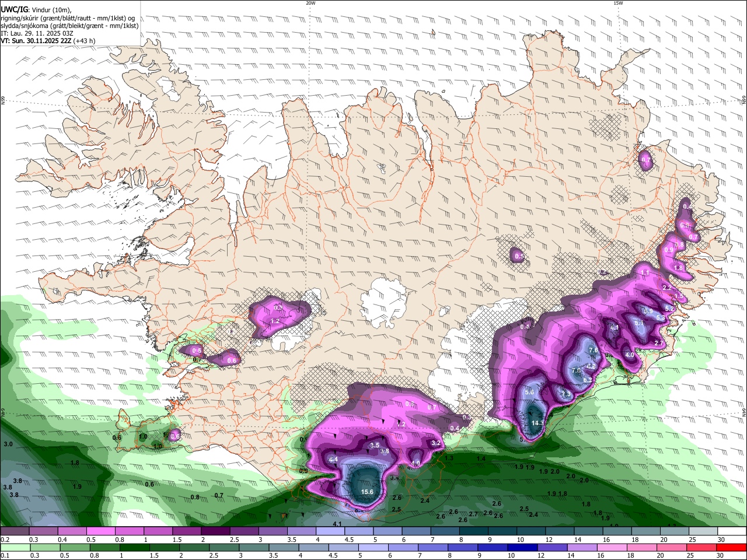Screen dimensions: 747x560
Task: Select the 5.9 value in eastern snow band
Action: 648,311
